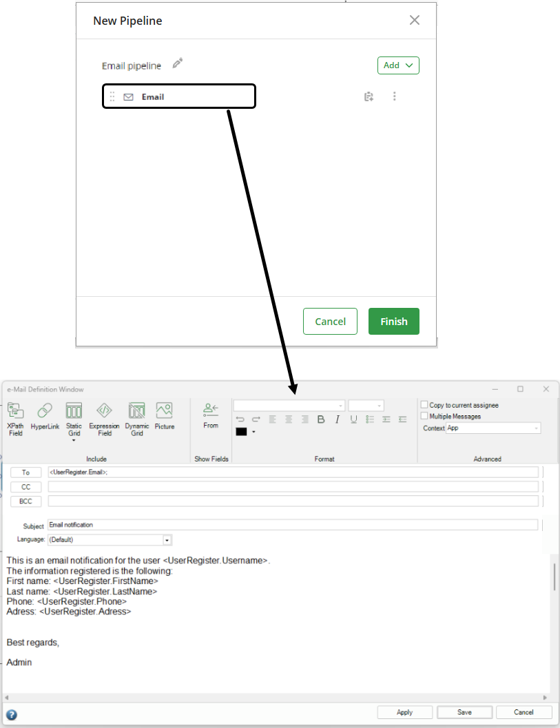Image resolution: width=560 pixels, height=728 pixels.
Task: Click the Subject input field
Action: pos(293,525)
